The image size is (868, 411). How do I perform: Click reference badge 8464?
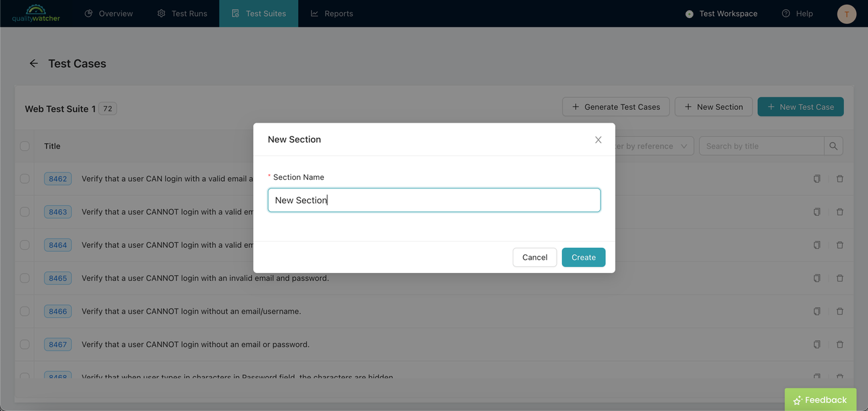click(58, 245)
